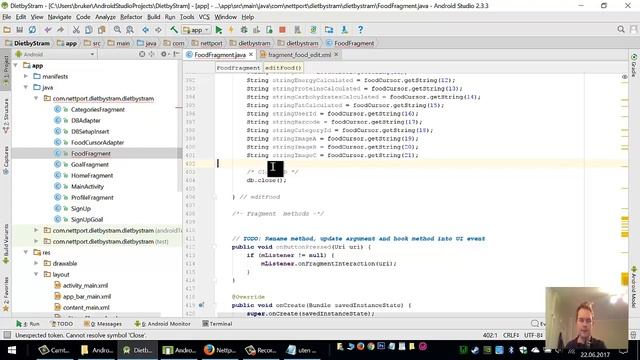Select FoodCursorAdapter in the project tree
This screenshot has width=640, height=360.
click(97, 142)
